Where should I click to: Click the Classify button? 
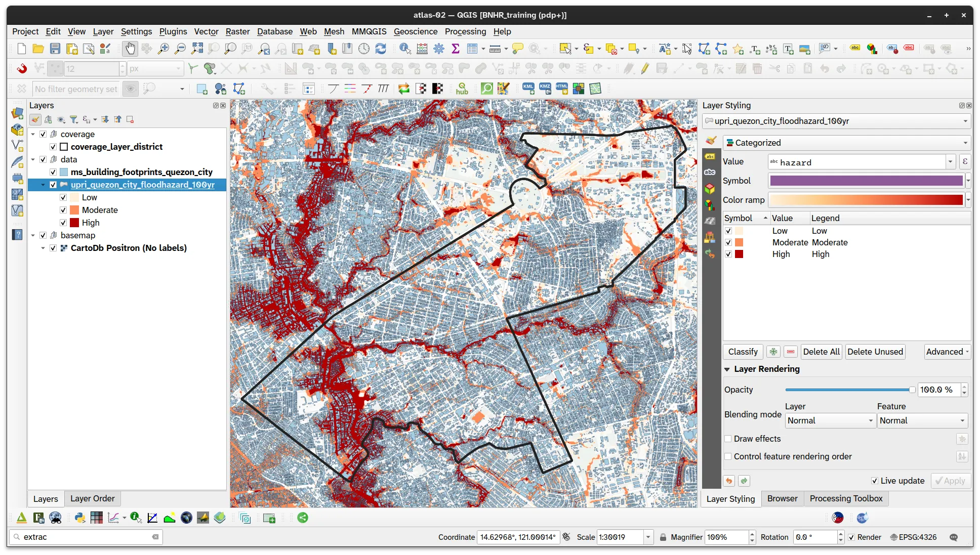pos(743,352)
